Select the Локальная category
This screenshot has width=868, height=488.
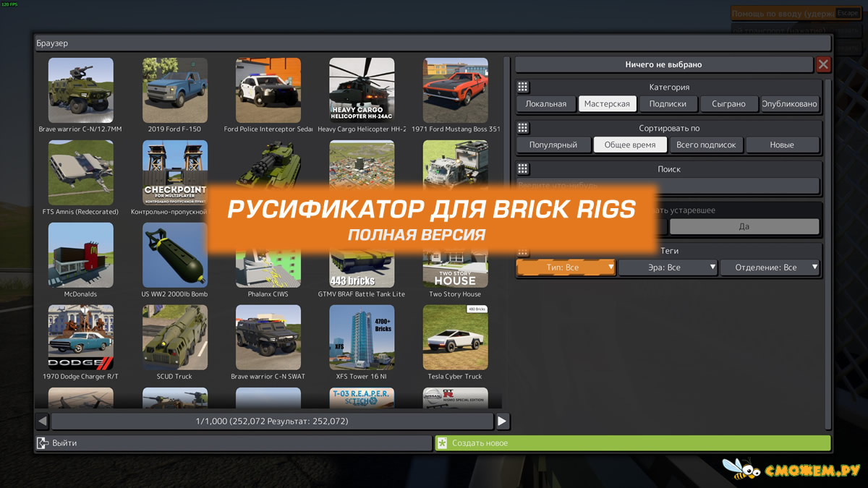546,104
